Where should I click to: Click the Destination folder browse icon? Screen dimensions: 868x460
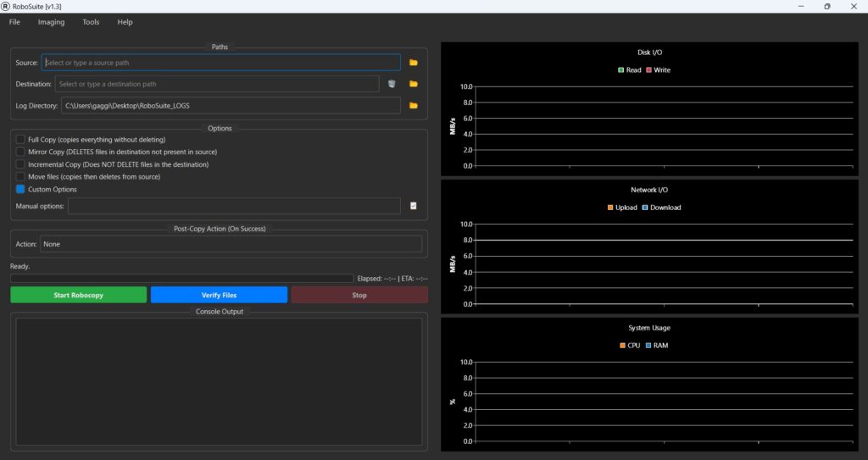click(x=414, y=84)
